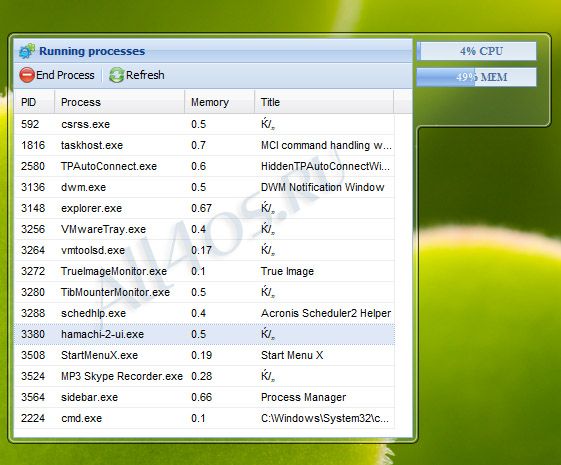This screenshot has height=465, width=561.
Task: Click PID 2580 cell
Action: (33, 166)
